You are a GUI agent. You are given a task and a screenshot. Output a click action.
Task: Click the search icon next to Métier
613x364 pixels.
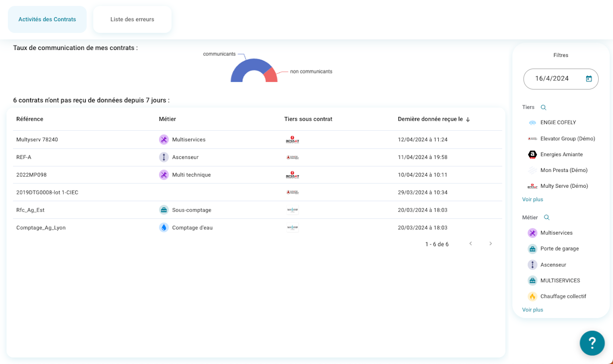pos(546,217)
